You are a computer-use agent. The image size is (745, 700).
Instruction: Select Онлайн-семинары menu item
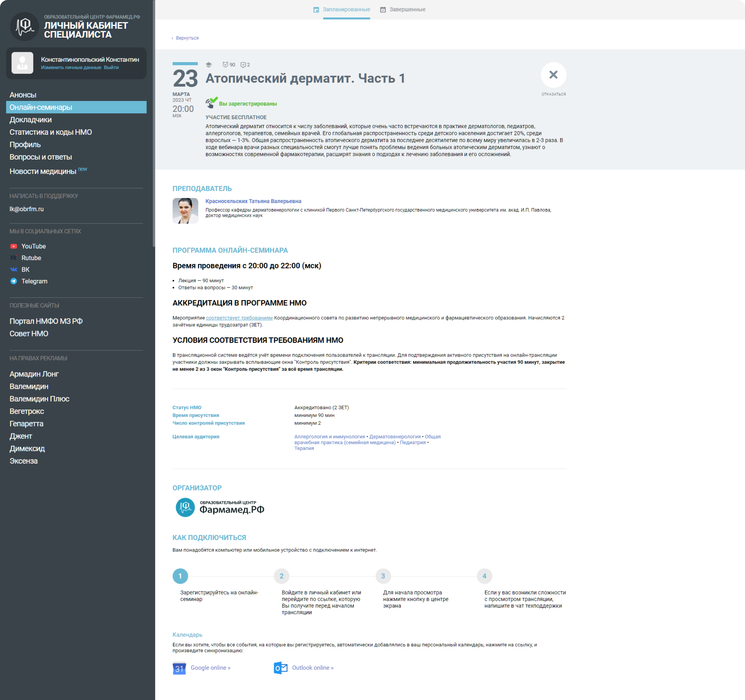coord(76,107)
